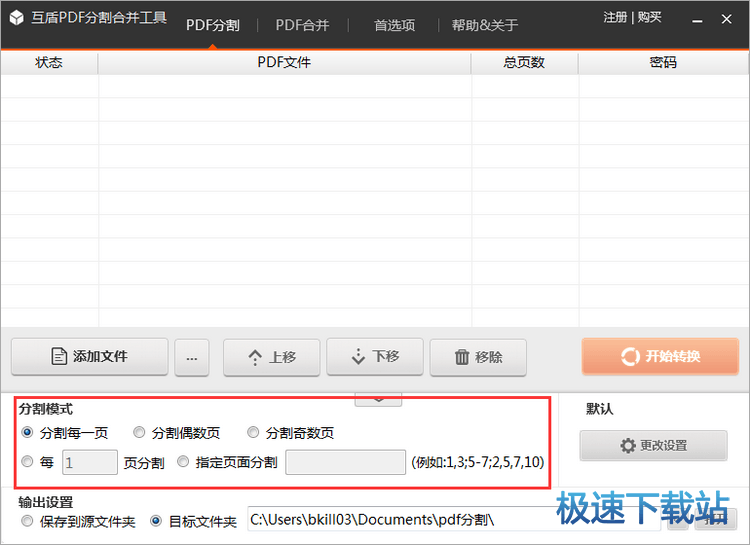The image size is (750, 545).
Task: Click the 下移 button
Action: (x=375, y=356)
